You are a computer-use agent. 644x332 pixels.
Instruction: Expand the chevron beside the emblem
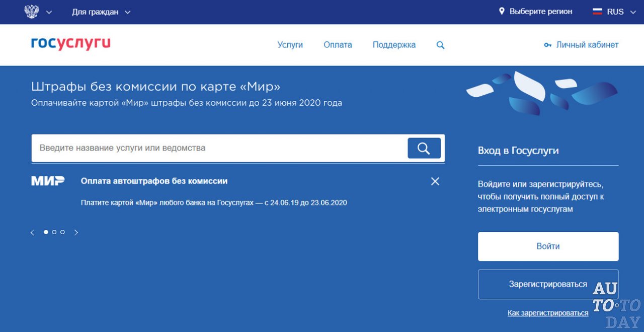coord(49,13)
